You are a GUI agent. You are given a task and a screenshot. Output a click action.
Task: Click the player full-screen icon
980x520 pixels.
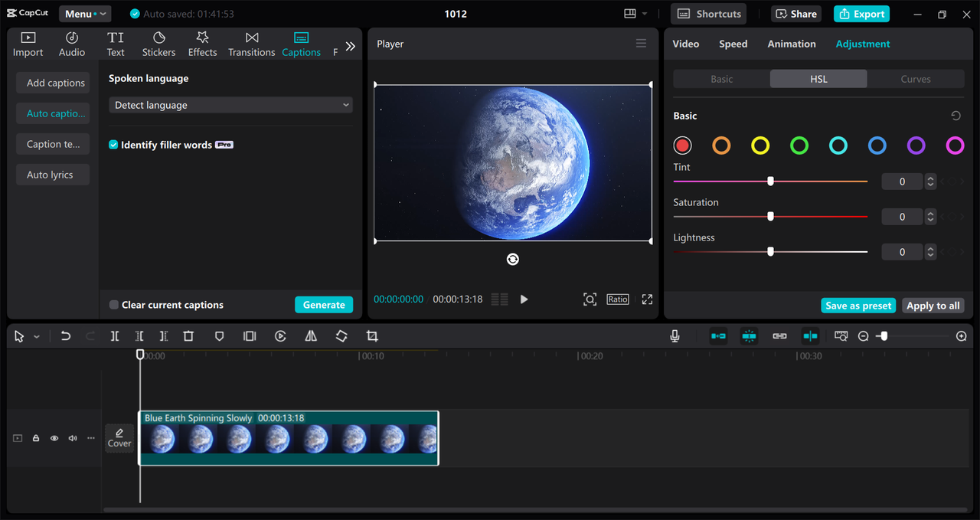(647, 299)
